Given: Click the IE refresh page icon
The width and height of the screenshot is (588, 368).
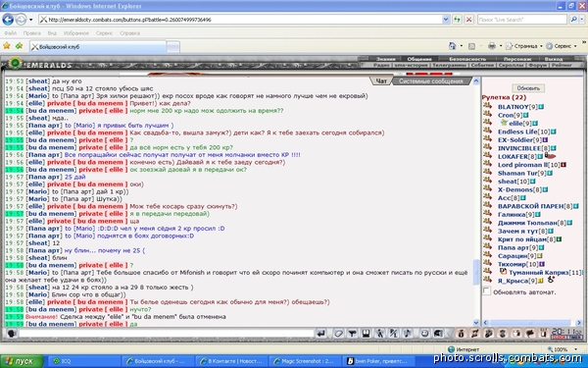Looking at the screenshot, I should pyautogui.click(x=457, y=20).
